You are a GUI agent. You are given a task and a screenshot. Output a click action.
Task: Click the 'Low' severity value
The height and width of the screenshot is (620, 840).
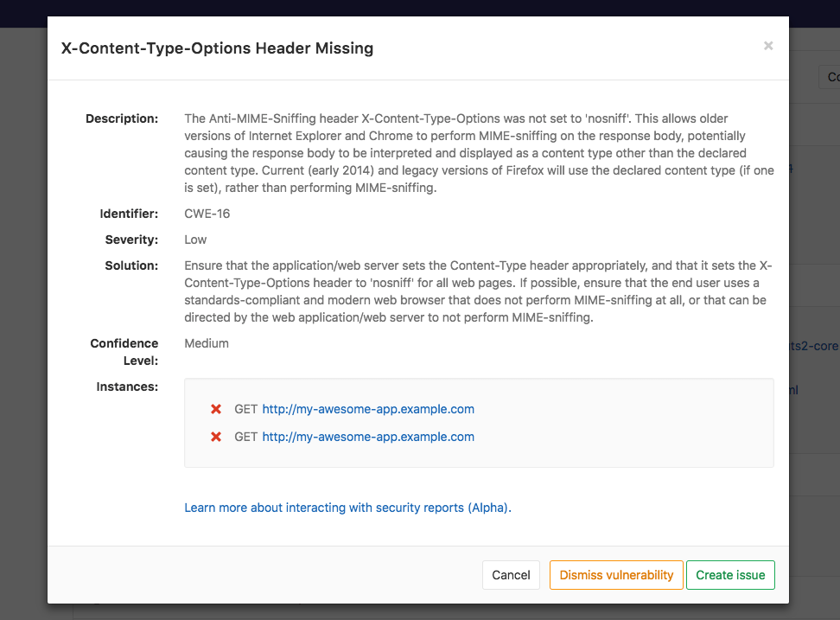tap(194, 240)
